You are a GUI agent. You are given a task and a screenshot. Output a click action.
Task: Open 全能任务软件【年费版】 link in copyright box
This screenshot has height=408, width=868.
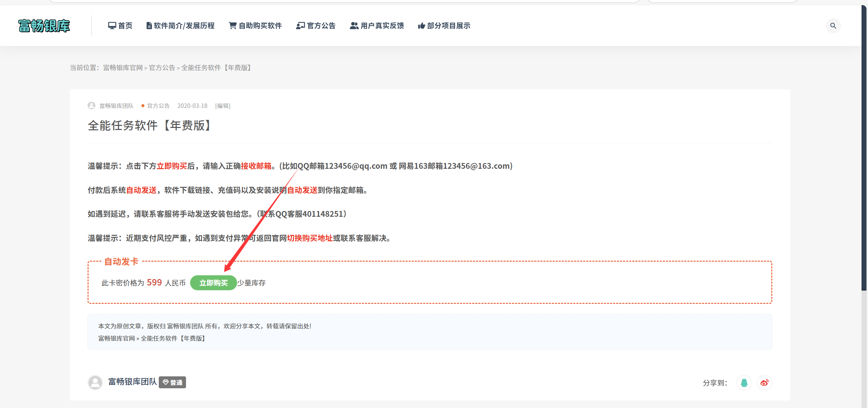173,339
